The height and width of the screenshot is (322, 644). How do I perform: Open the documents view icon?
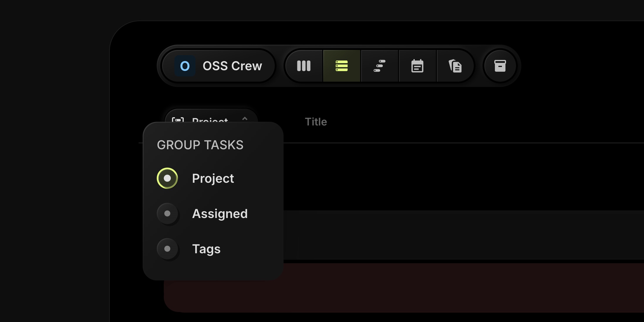coord(455,66)
